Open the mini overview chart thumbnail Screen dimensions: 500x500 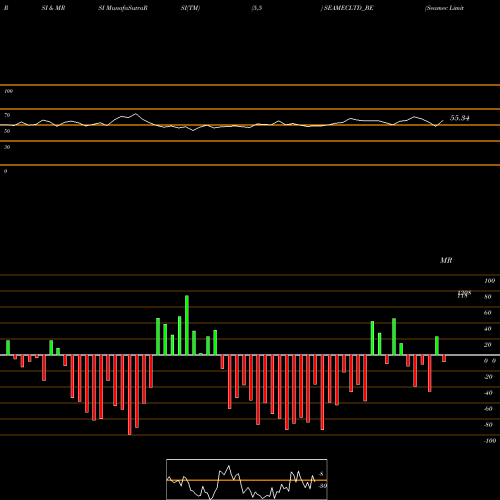pyautogui.click(x=247, y=479)
